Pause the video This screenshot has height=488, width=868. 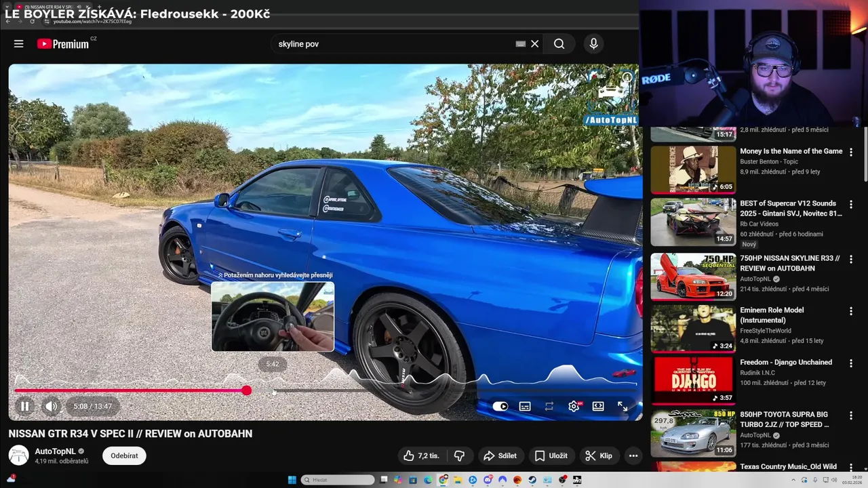tap(24, 406)
